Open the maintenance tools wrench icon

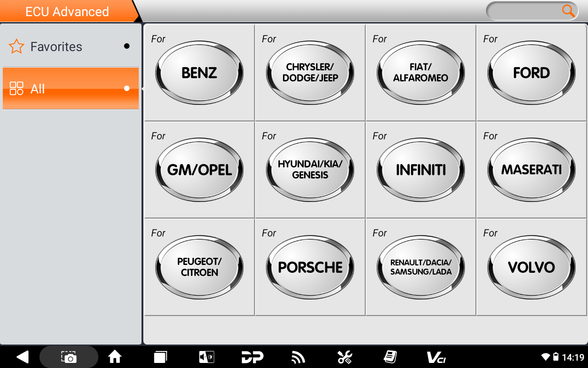pyautogui.click(x=344, y=357)
